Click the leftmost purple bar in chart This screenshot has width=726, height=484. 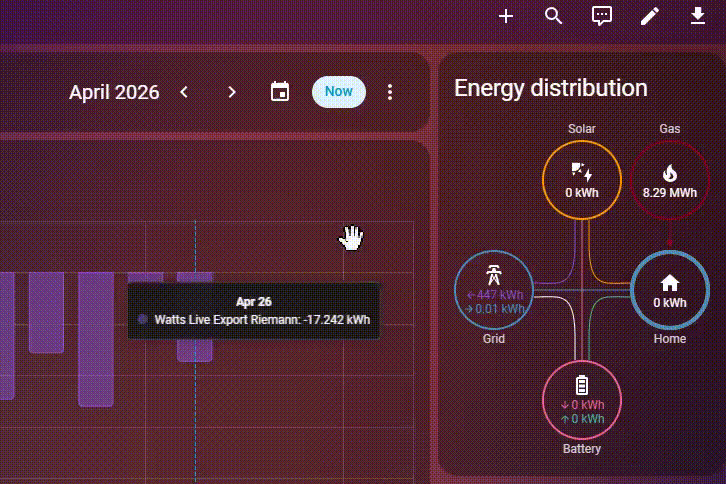click(x=6, y=335)
